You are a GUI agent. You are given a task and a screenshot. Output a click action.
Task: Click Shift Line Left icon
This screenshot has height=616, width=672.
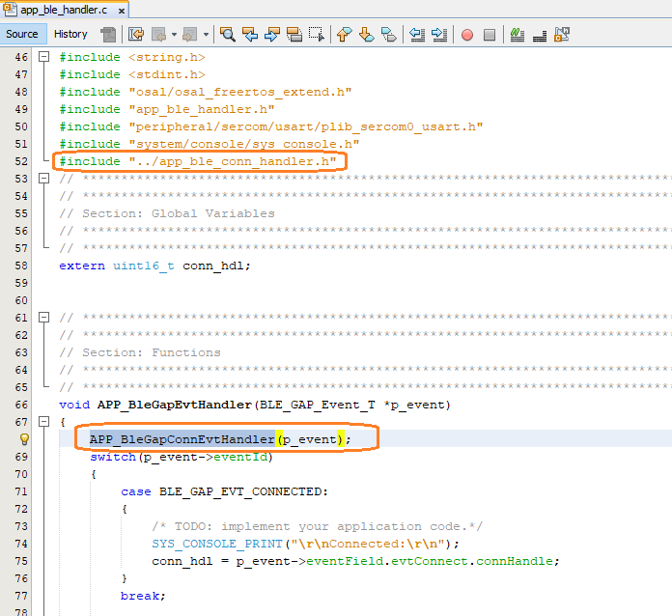coord(417,35)
